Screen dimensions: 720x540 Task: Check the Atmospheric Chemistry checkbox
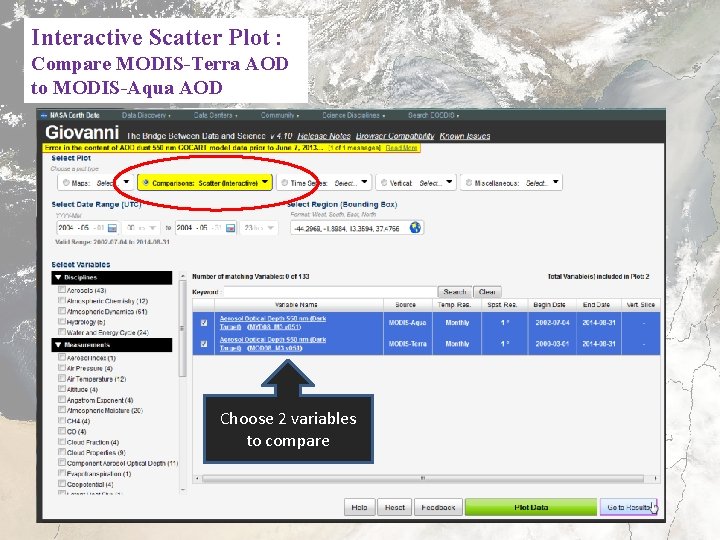(62, 300)
